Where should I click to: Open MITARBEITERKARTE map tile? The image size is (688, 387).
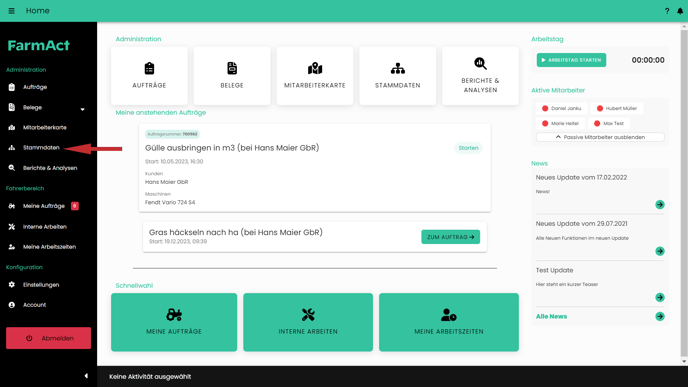tap(315, 76)
